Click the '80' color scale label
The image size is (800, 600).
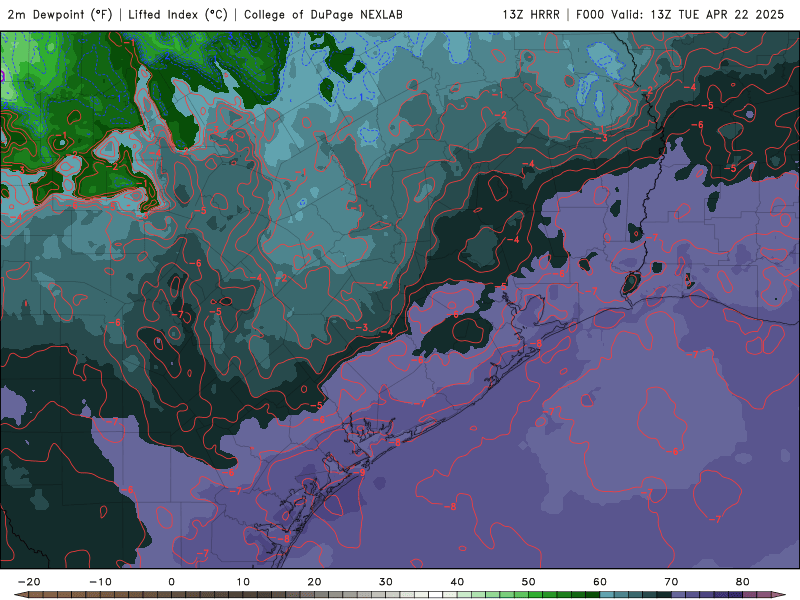(743, 582)
